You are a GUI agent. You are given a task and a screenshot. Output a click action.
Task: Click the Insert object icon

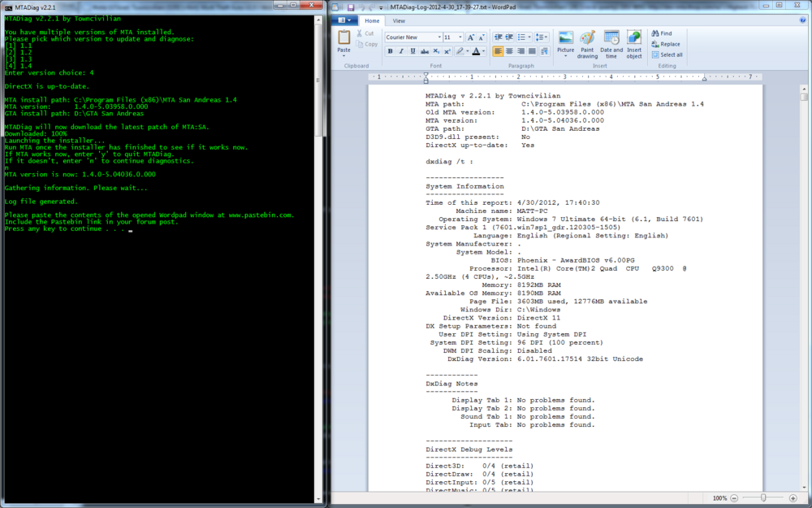[634, 39]
